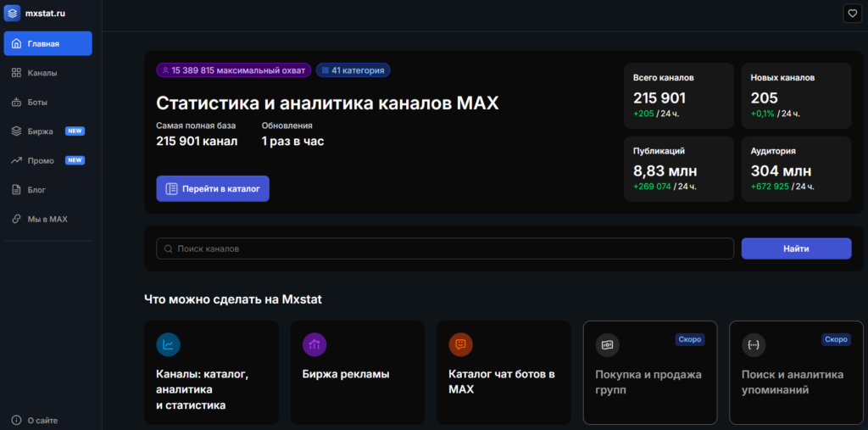Click the info icon beside О сайте
Image resolution: width=868 pixels, height=430 pixels.
click(x=17, y=420)
